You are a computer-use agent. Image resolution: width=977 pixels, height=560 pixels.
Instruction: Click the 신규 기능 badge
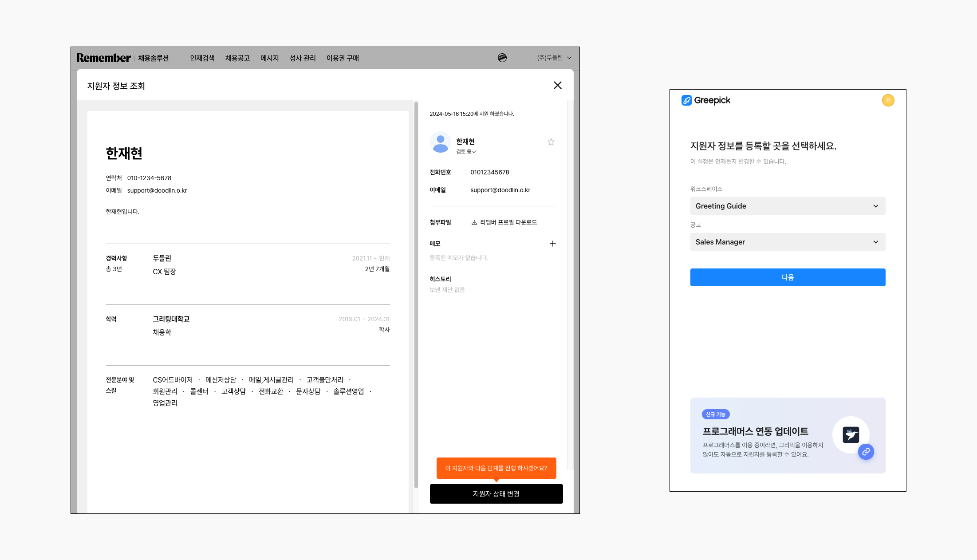pos(716,414)
